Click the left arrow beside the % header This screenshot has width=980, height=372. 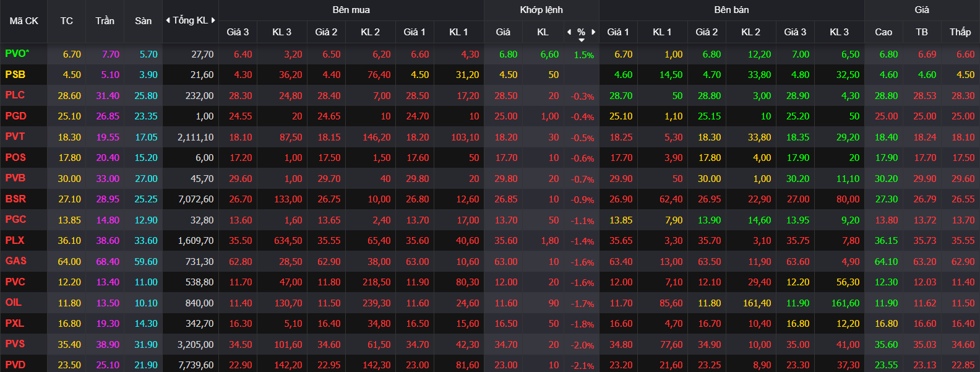tap(569, 32)
